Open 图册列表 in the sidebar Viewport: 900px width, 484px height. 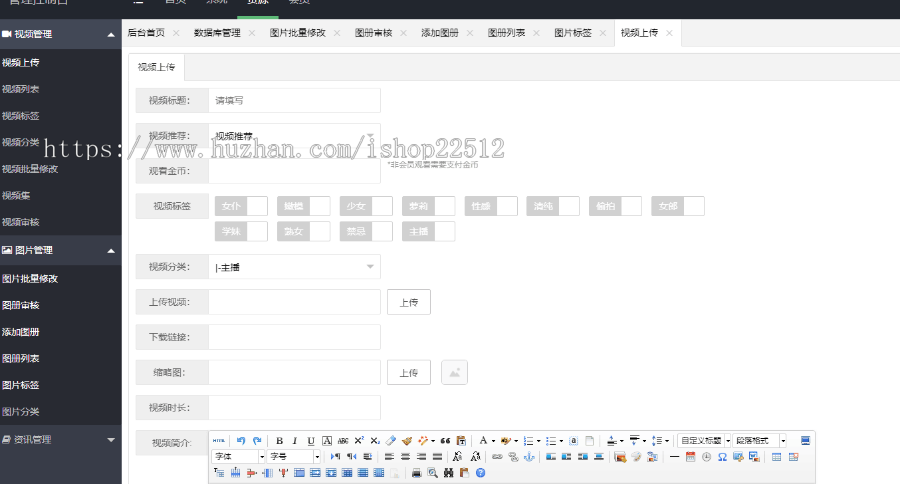coord(21,358)
